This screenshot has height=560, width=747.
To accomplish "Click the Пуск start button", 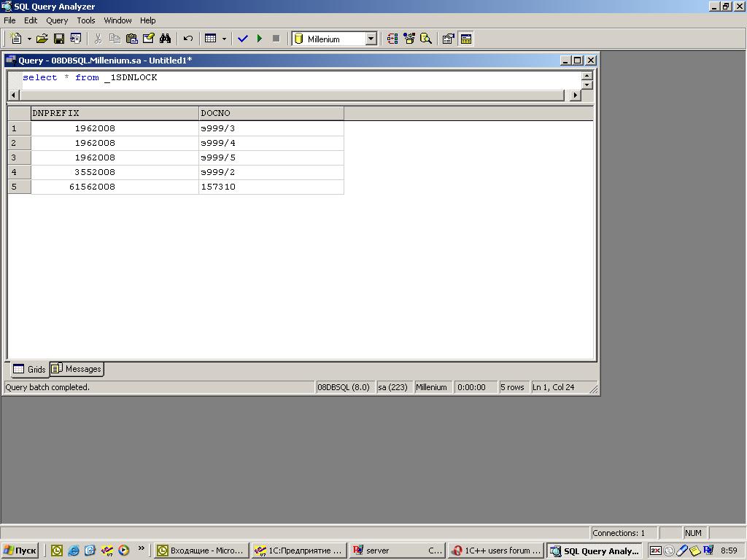I will coord(20,551).
